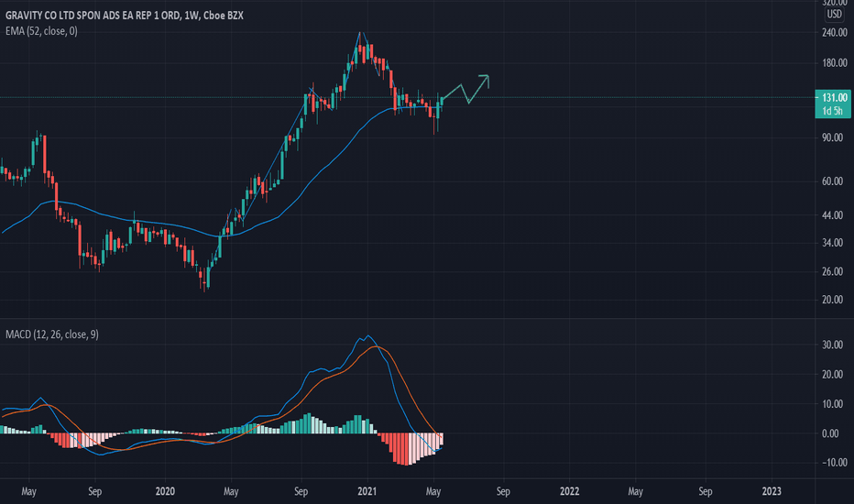Click the 34.00 price axis label

tap(833, 243)
